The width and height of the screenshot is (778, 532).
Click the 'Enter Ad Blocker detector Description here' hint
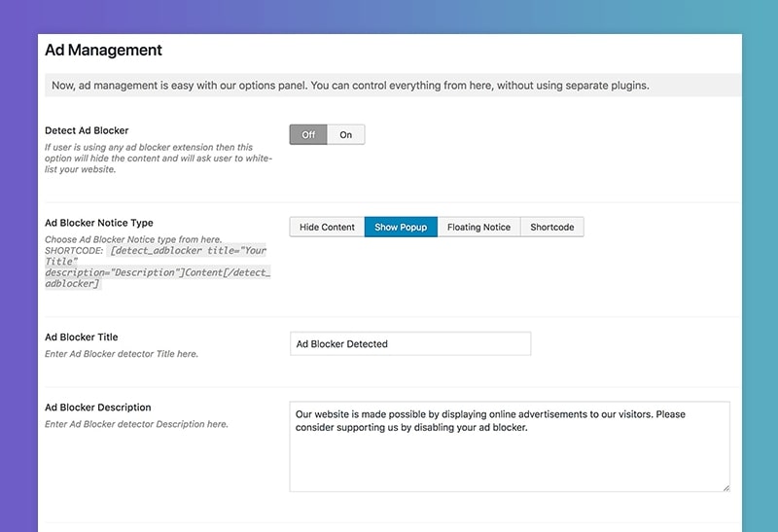(x=136, y=424)
